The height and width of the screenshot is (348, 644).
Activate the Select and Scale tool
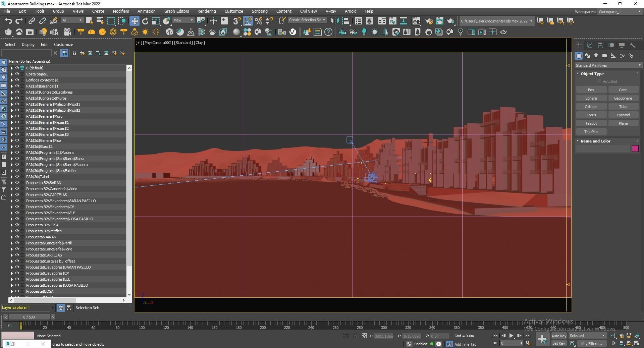point(156,21)
